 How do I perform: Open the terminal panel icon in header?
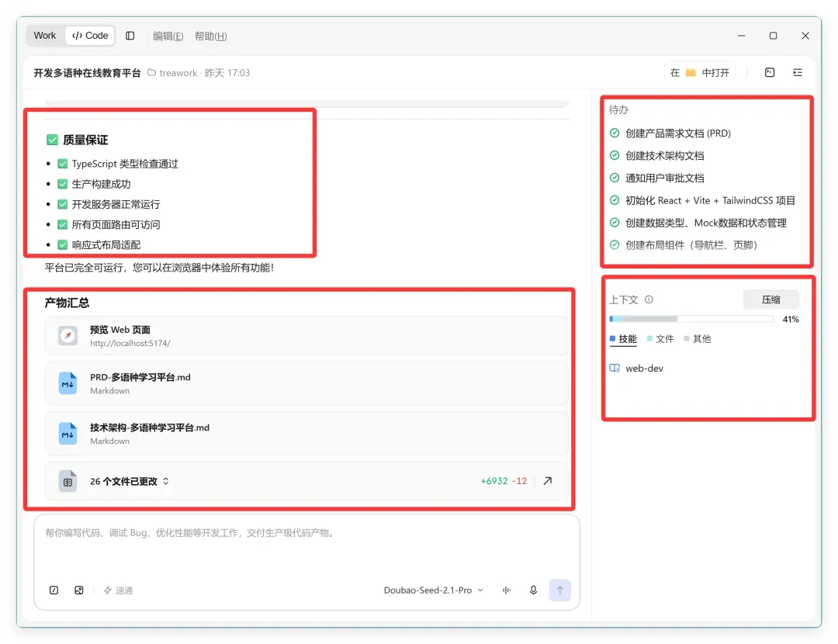770,73
